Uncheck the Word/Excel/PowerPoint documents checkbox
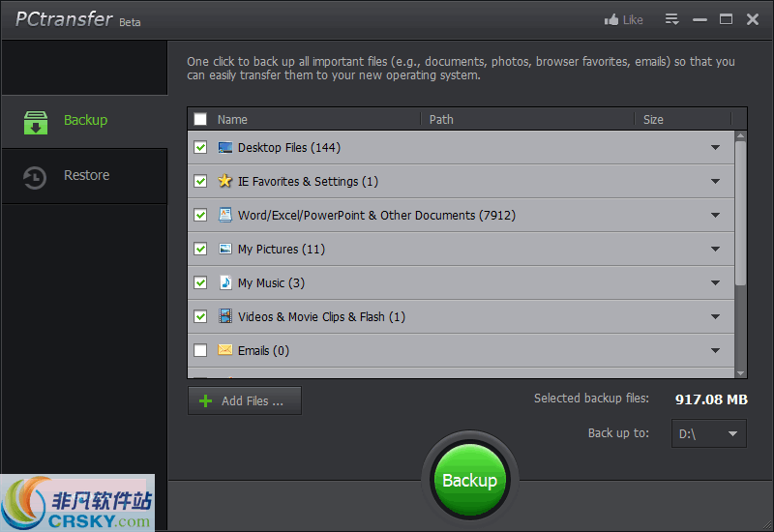 (x=200, y=215)
